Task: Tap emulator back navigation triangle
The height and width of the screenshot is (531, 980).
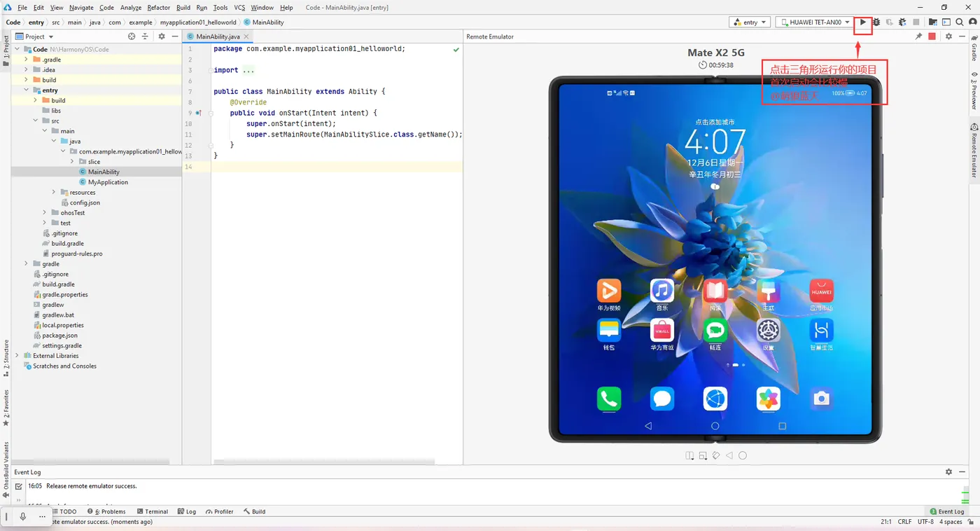Action: pos(648,426)
